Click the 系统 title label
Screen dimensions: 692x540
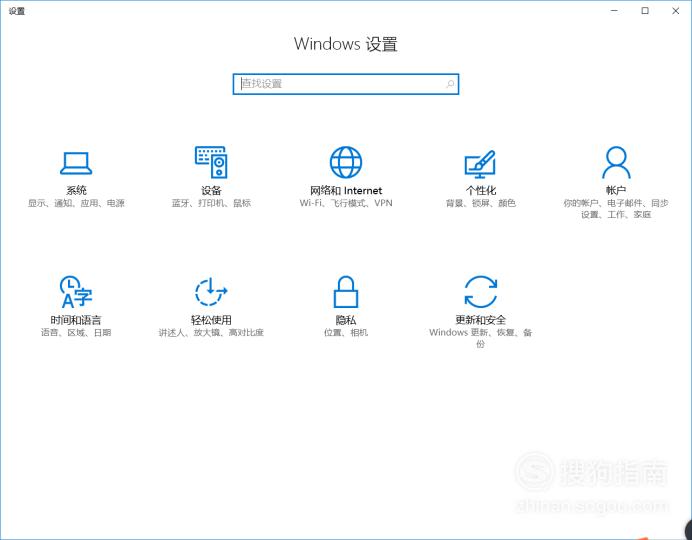[x=76, y=191]
